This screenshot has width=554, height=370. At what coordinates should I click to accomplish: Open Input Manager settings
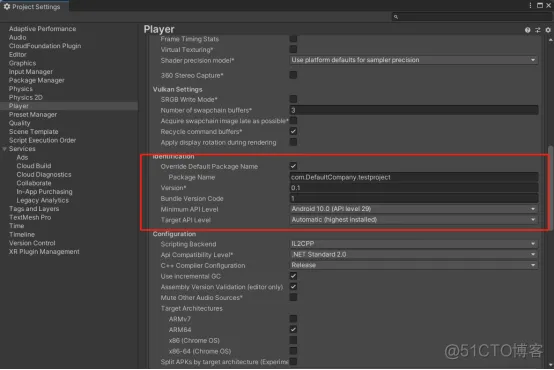[x=31, y=72]
